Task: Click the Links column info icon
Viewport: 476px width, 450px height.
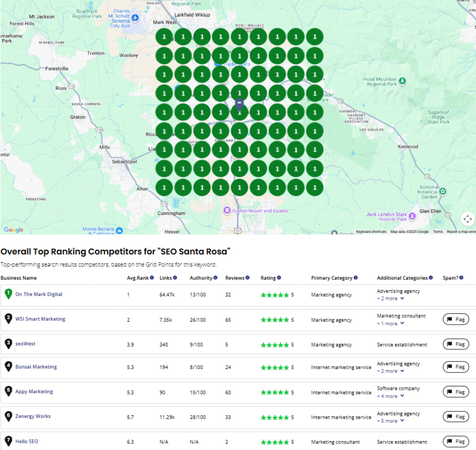Action: click(x=174, y=277)
